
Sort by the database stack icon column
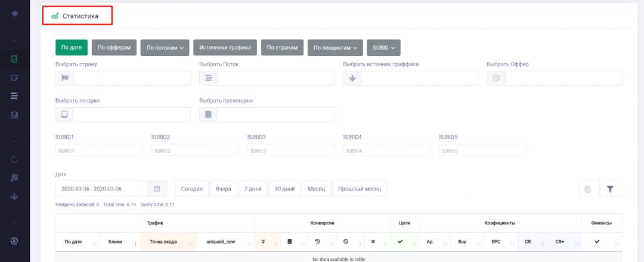[295, 242]
